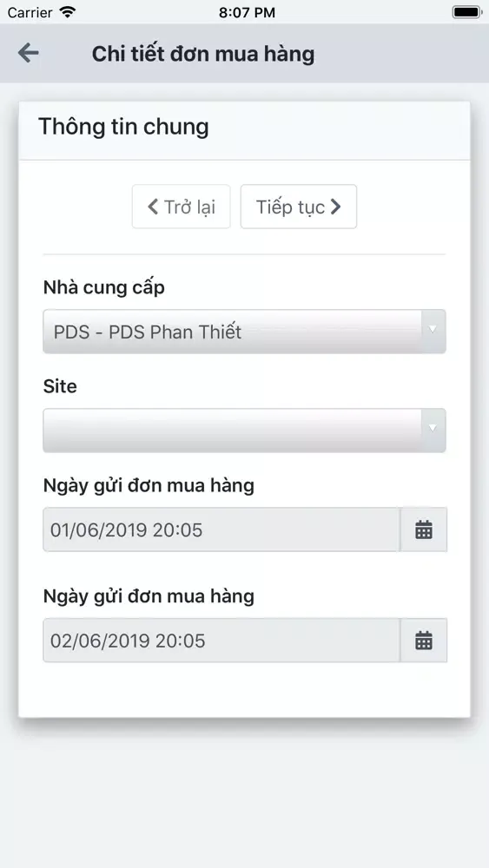Tap the back arrow in the header
The height and width of the screenshot is (868, 489).
click(29, 53)
